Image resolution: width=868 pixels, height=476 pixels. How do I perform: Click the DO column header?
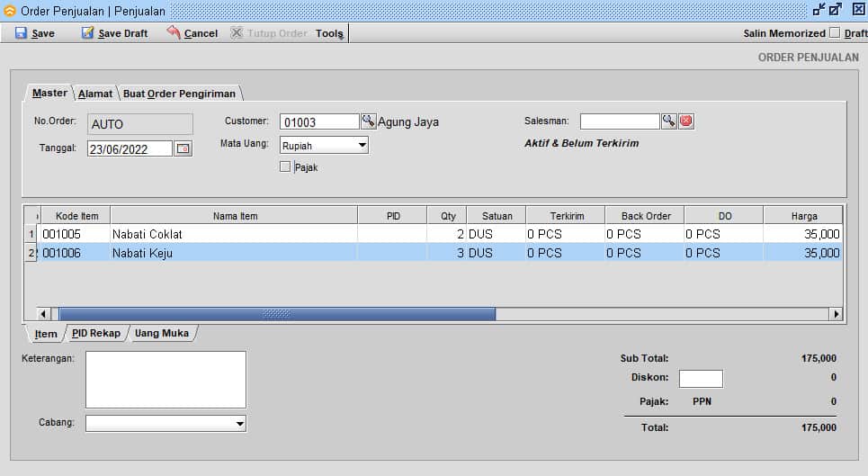click(725, 215)
